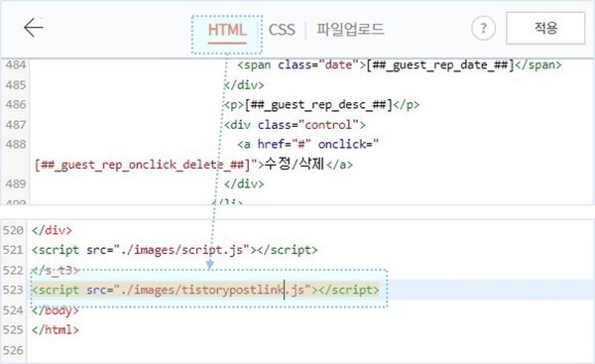Select line number 488 in the gutter
Screen dimensions: 595x364
tap(16, 144)
